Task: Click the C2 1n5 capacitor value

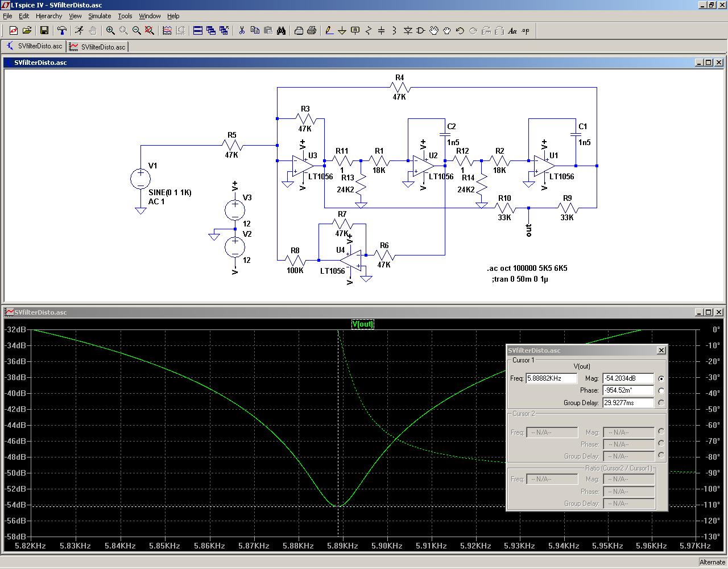Action: click(x=453, y=142)
